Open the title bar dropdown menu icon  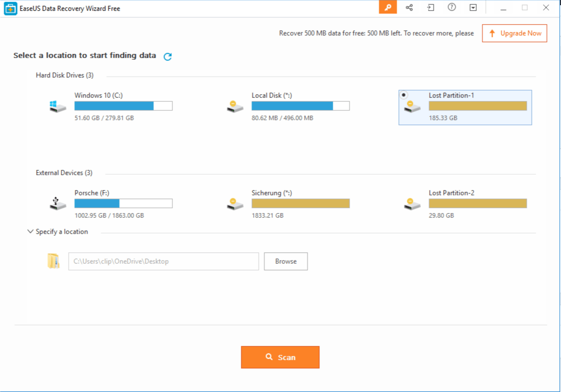[x=473, y=7]
